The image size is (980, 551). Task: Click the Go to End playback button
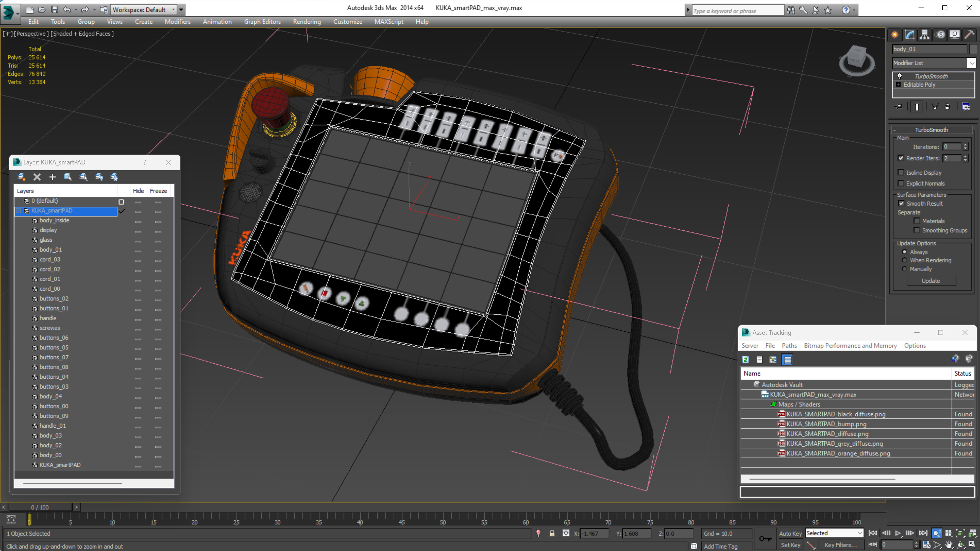923,533
